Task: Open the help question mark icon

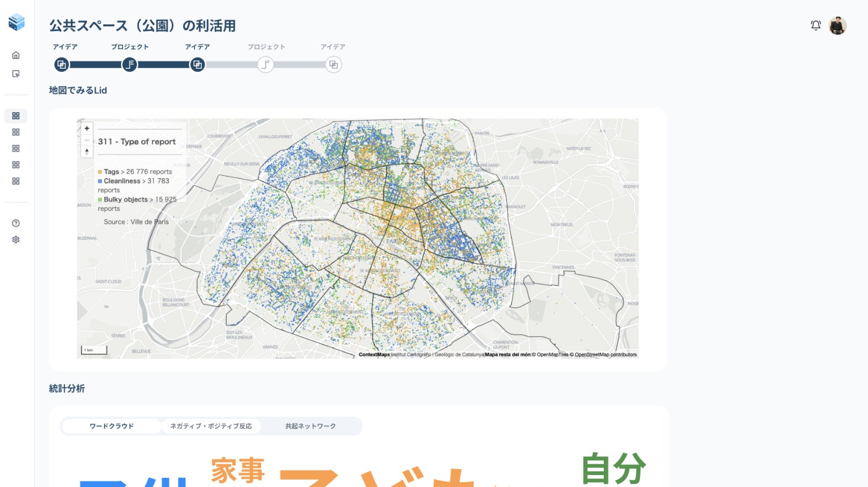Action: [x=16, y=223]
